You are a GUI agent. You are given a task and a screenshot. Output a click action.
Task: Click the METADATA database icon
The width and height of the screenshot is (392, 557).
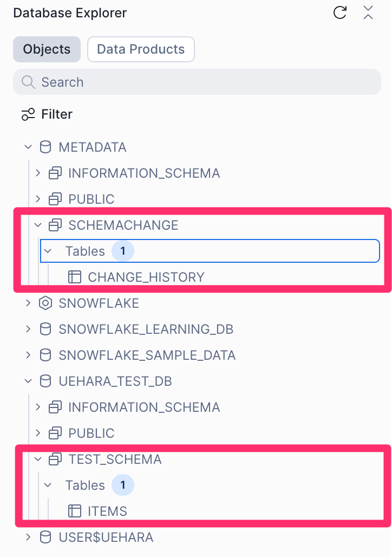(46, 147)
